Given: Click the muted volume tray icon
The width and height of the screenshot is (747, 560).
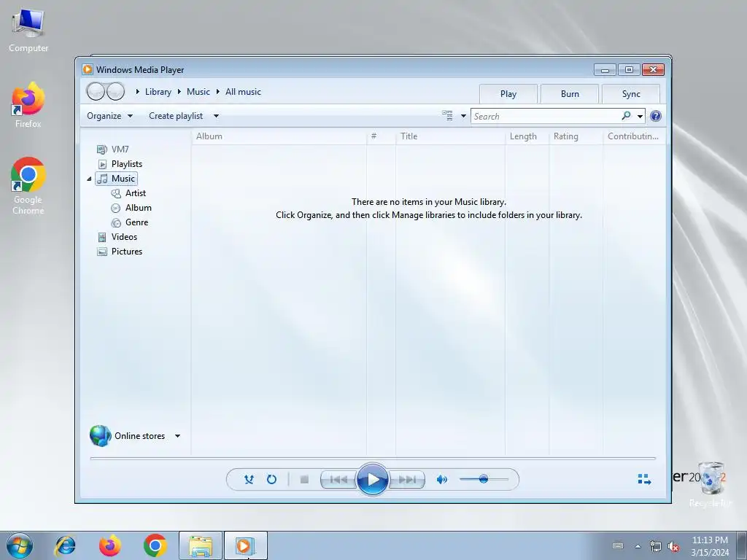Looking at the screenshot, I should point(673,546).
